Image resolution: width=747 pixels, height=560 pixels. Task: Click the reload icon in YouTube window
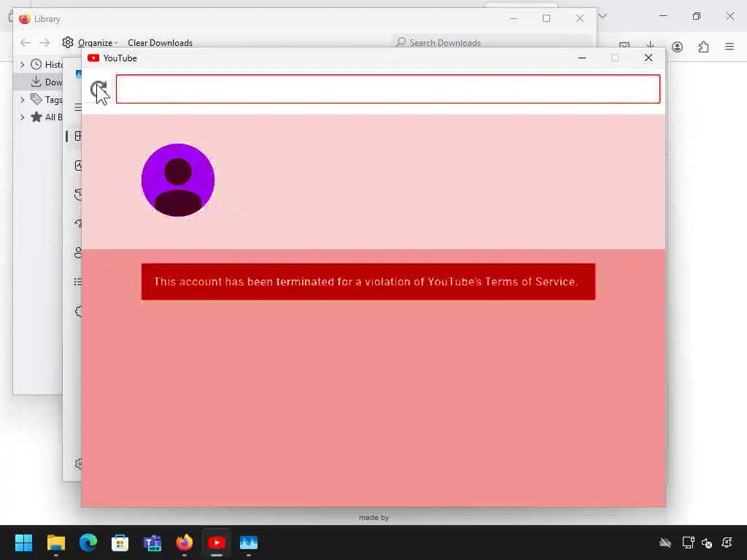click(x=98, y=89)
